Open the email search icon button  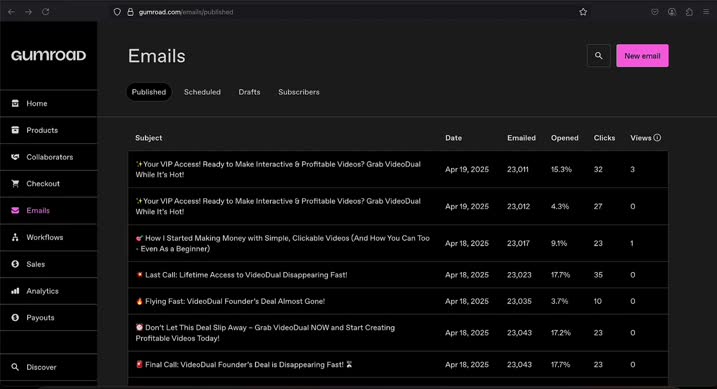(x=598, y=56)
